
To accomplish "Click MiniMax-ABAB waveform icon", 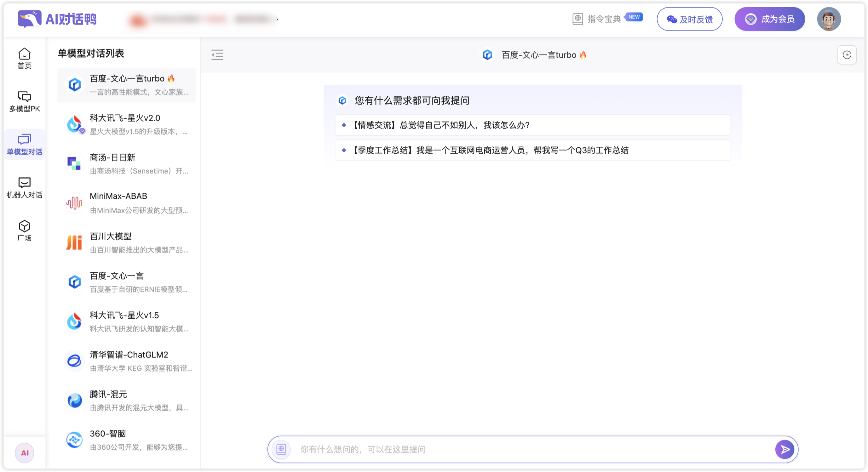I will (74, 203).
